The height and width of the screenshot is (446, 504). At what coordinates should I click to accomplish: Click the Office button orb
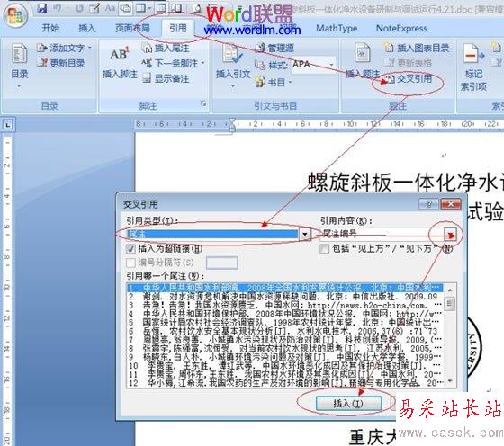(x=15, y=15)
